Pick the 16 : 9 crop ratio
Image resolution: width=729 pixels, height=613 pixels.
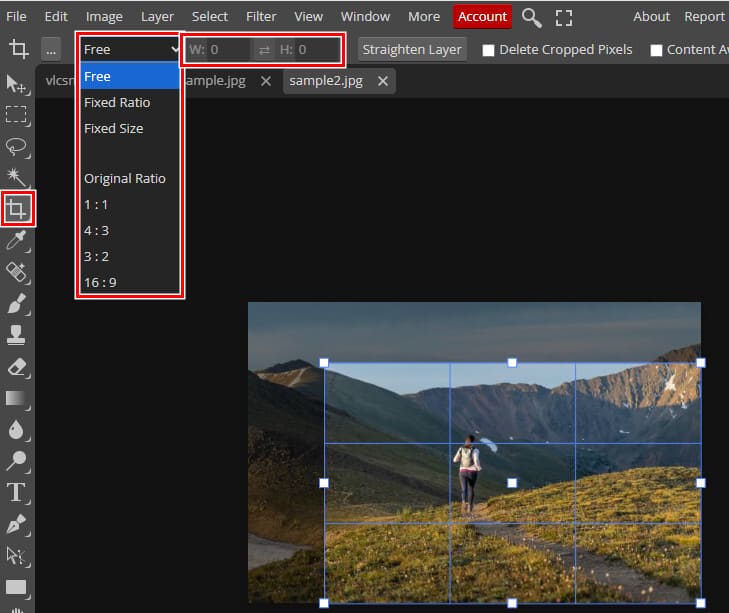pos(130,282)
